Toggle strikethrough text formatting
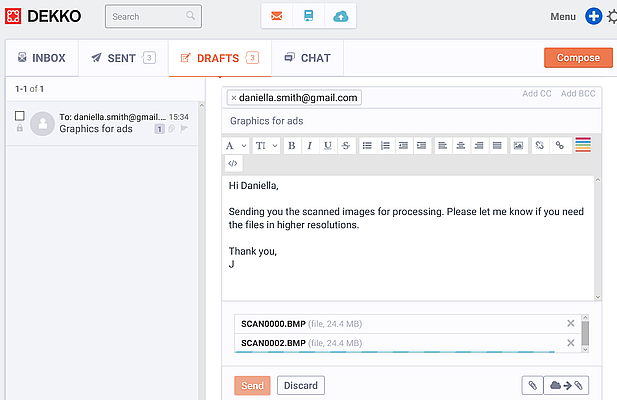Image resolution: width=617 pixels, height=400 pixels. coord(345,145)
